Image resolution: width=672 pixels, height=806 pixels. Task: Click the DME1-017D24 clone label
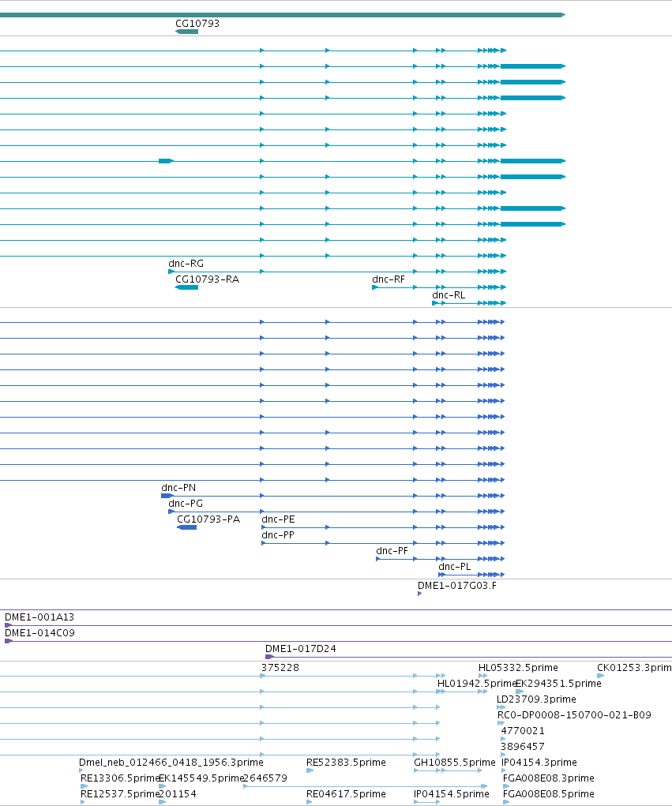(x=301, y=649)
